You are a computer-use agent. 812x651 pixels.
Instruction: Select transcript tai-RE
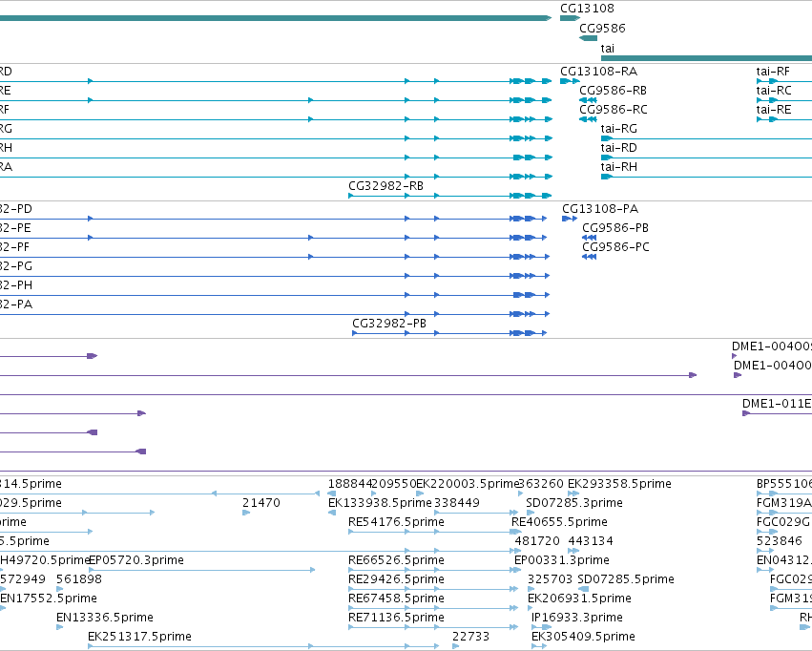pos(774,110)
